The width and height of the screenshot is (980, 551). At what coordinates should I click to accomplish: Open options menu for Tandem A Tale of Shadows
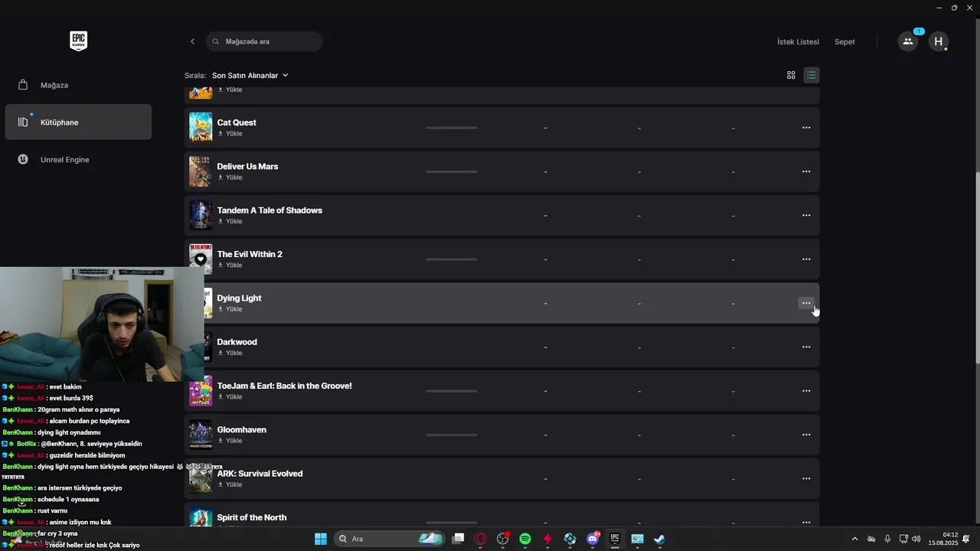[806, 216]
